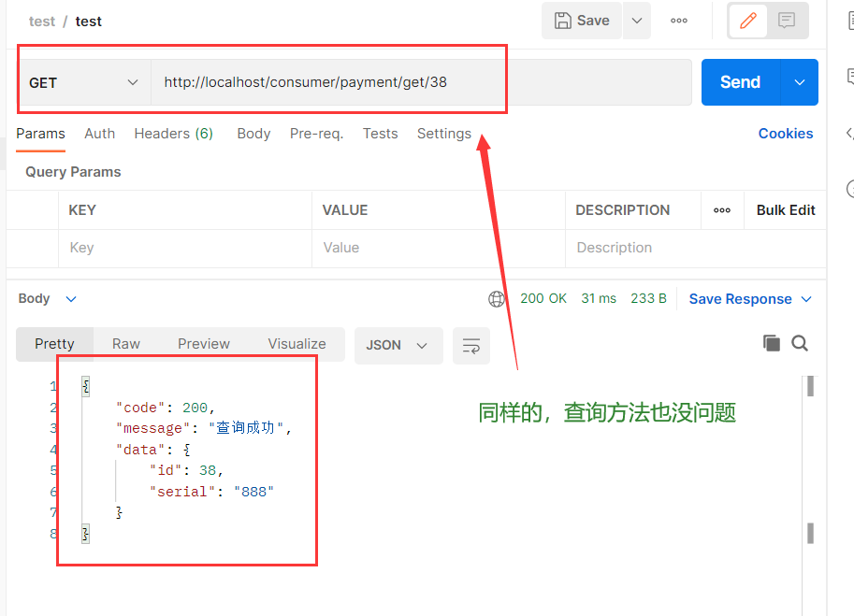Click the Description input cell

(x=696, y=248)
